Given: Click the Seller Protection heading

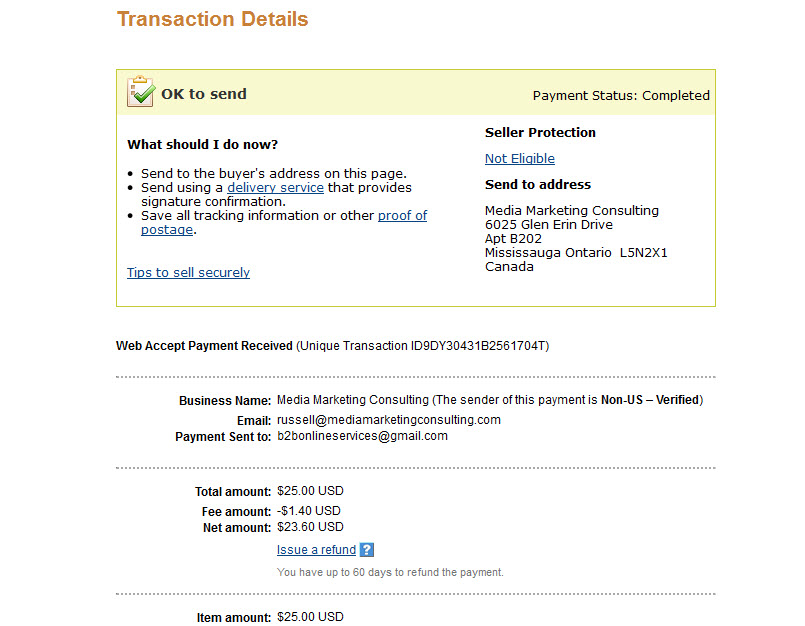Looking at the screenshot, I should click(x=540, y=132).
